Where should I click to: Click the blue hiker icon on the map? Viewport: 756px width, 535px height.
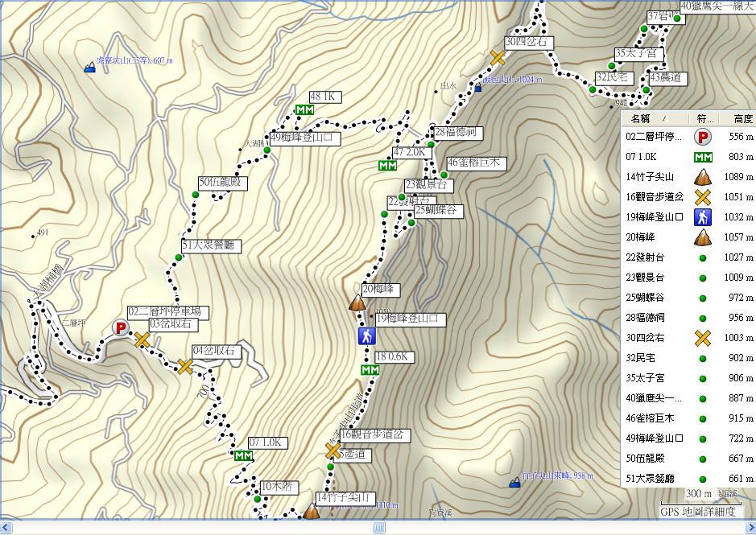(x=367, y=336)
